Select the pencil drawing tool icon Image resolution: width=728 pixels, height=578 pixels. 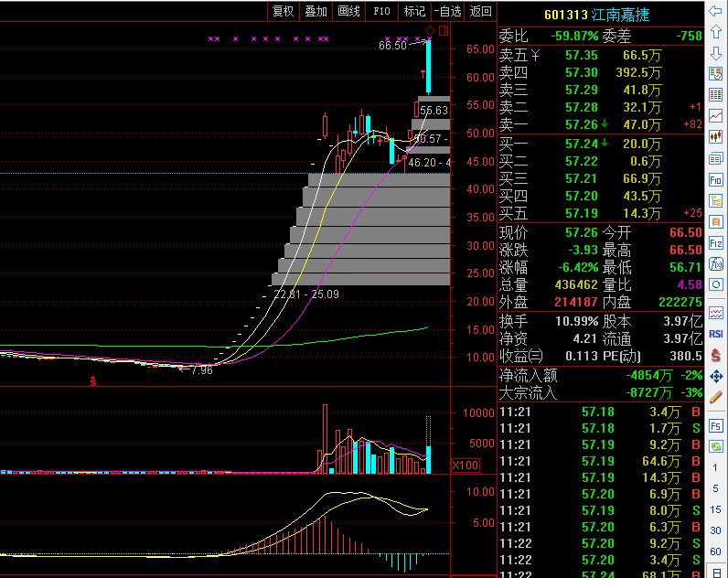click(x=715, y=397)
